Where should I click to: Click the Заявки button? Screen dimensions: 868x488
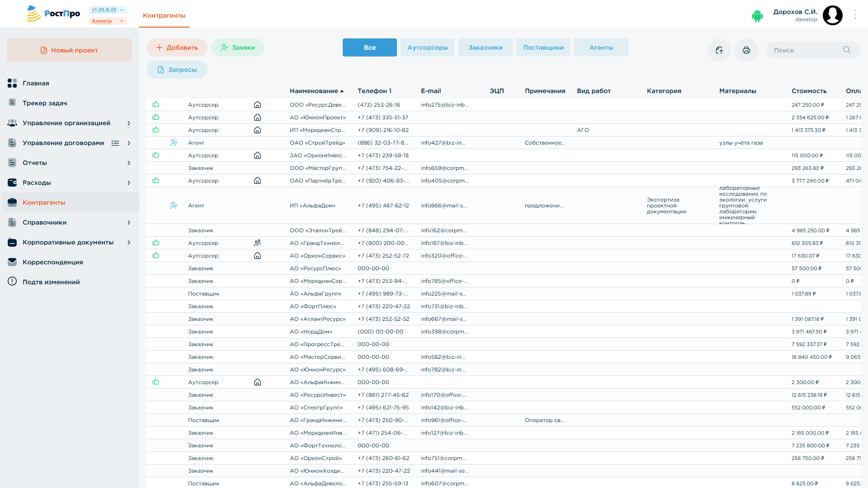click(238, 47)
